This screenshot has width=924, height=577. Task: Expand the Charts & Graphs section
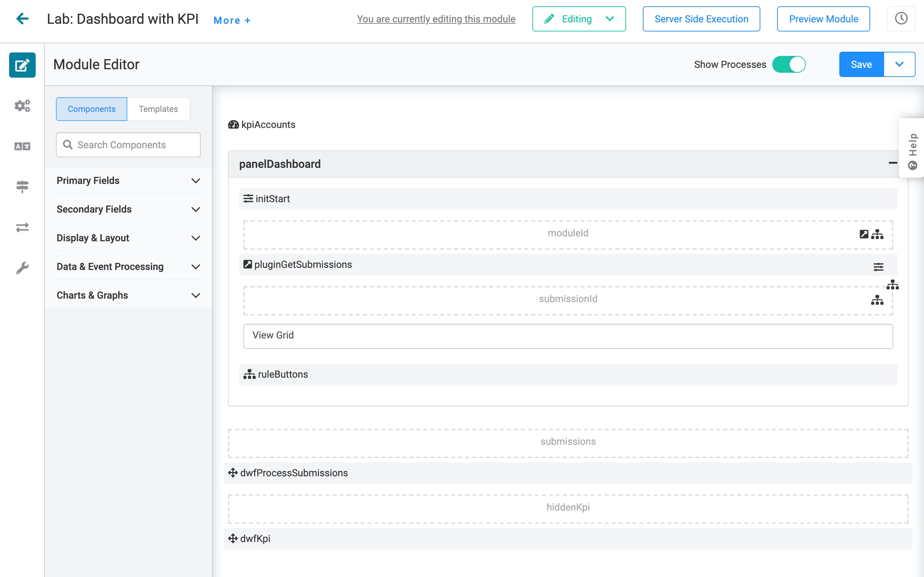[128, 295]
